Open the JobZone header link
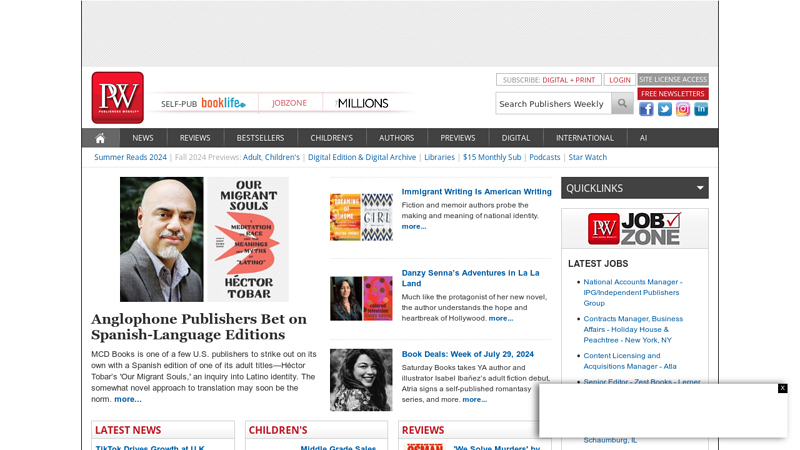This screenshot has height=450, width=800. (x=289, y=103)
